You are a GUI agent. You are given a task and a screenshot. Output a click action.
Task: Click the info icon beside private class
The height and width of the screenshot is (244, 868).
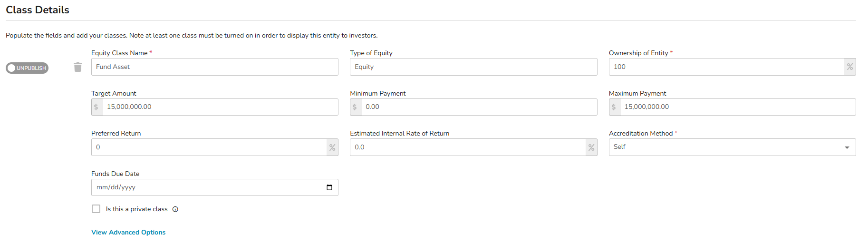[x=175, y=209]
